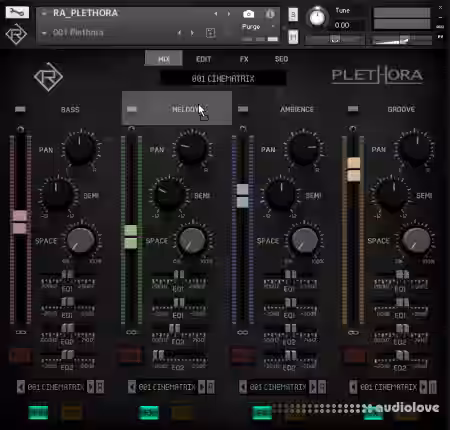Switch to the FX tab
The width and height of the screenshot is (450, 430).
pos(244,59)
